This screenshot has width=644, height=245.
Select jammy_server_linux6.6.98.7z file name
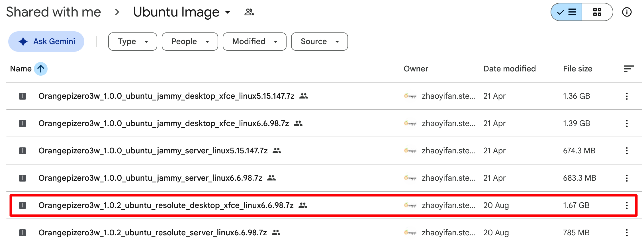[x=150, y=178]
